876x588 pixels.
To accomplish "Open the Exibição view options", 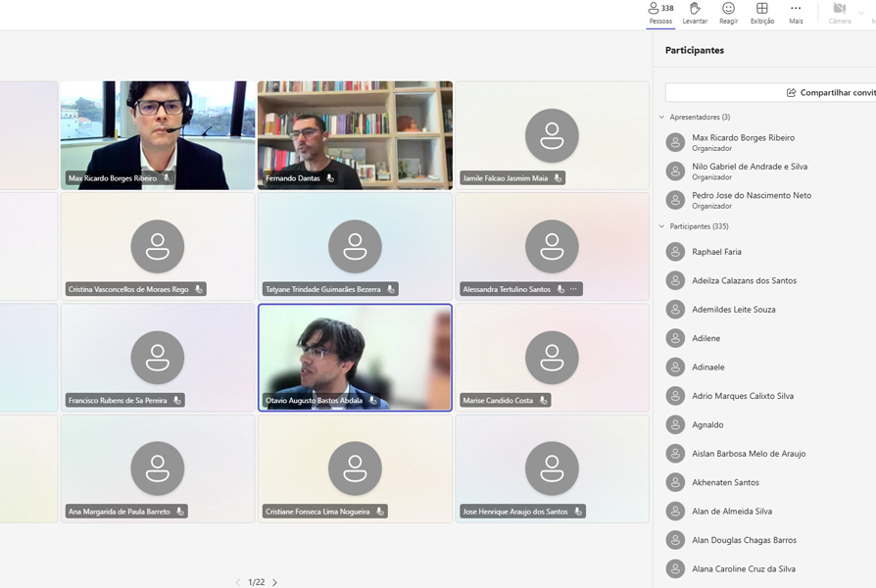I will [x=762, y=14].
